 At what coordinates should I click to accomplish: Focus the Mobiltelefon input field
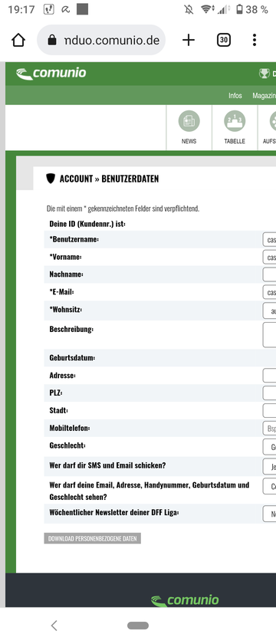coord(269,429)
